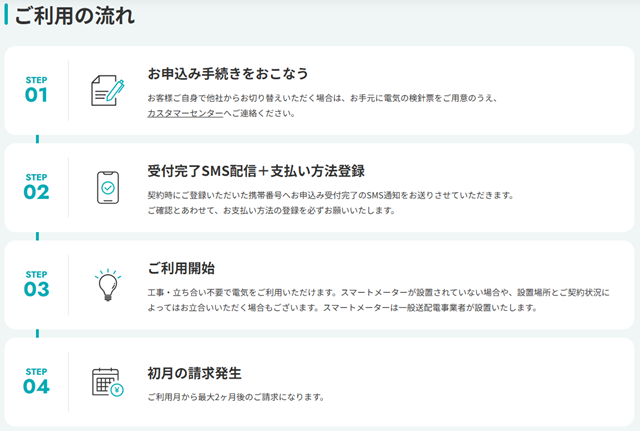This screenshot has height=431, width=640.
Task: Select the ご利用の流れ section heading
Action: pyautogui.click(x=75, y=16)
